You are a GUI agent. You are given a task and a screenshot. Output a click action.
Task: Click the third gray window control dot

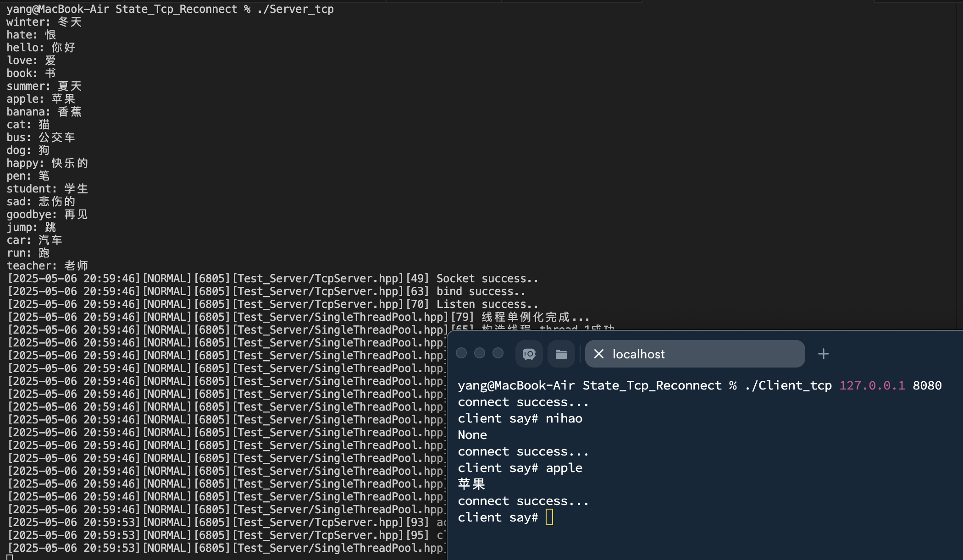click(x=498, y=353)
